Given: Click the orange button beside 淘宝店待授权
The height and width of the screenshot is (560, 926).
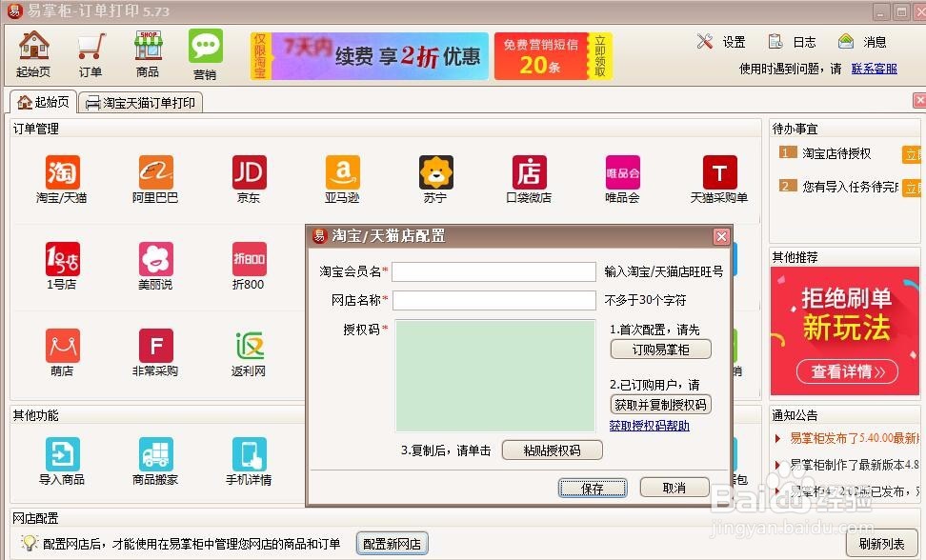Looking at the screenshot, I should point(912,154).
